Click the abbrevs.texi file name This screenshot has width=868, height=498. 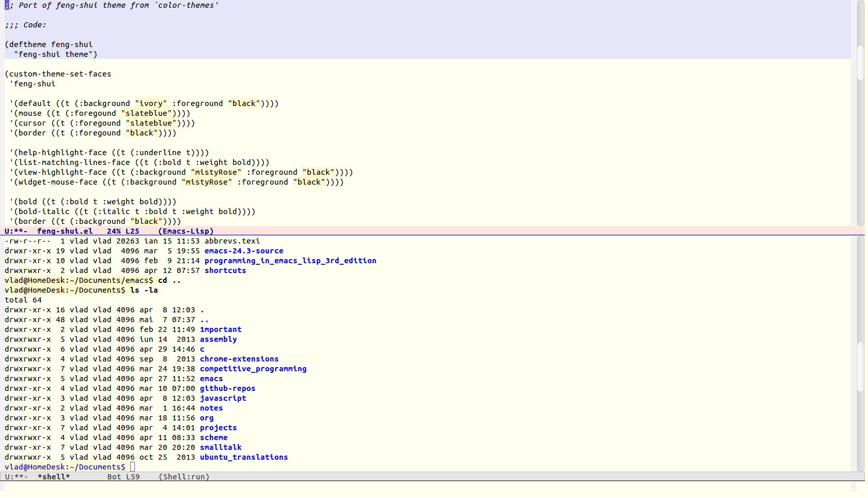pyautogui.click(x=232, y=241)
